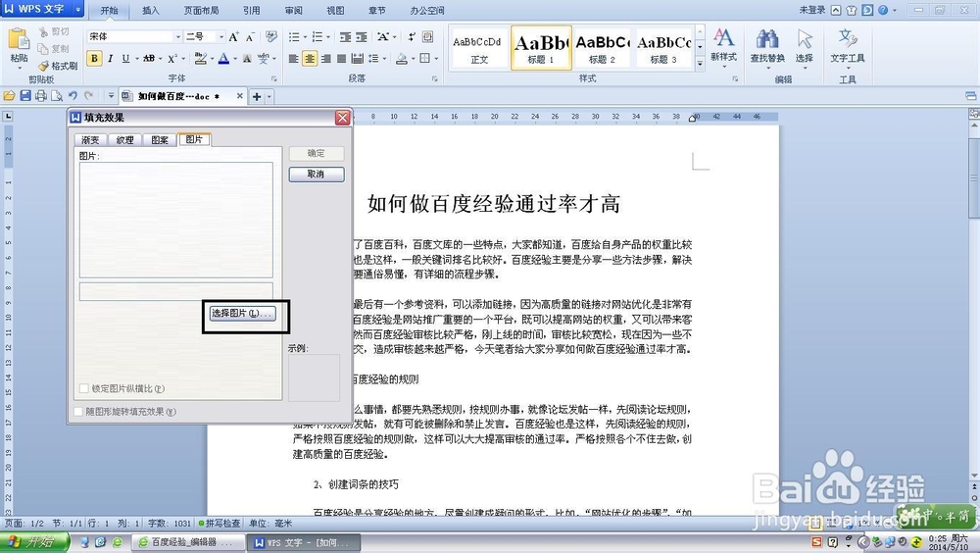
Task: Open the font size 二号 dropdown
Action: pyautogui.click(x=220, y=37)
